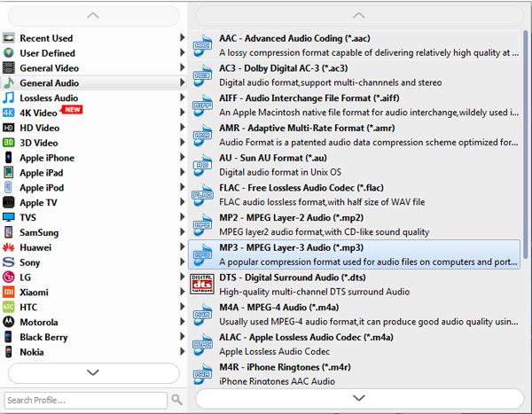
Task: Click the Search Profile input field
Action: [85, 401]
